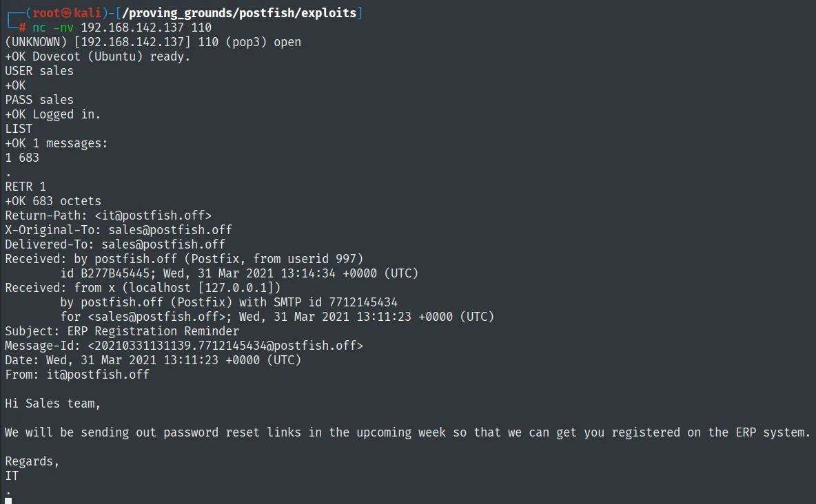Click the +OK Logged in. response
Viewport: 816px width, 504px height.
click(x=53, y=114)
